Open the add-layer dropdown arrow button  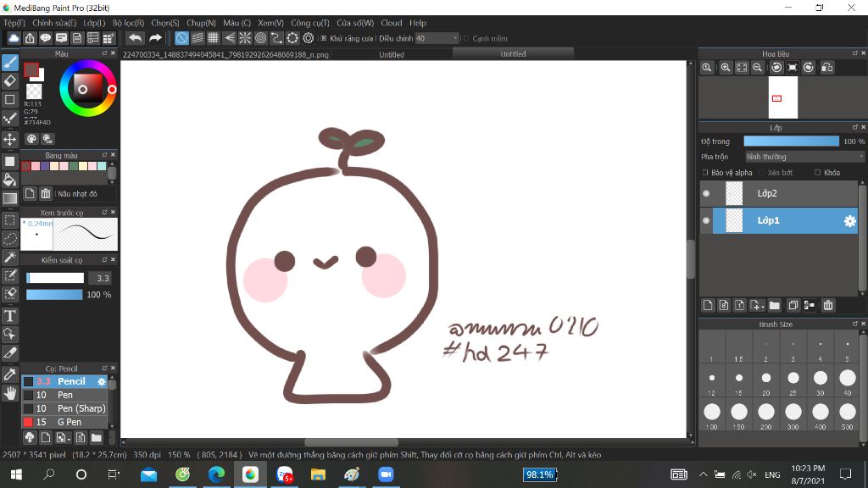[757, 305]
